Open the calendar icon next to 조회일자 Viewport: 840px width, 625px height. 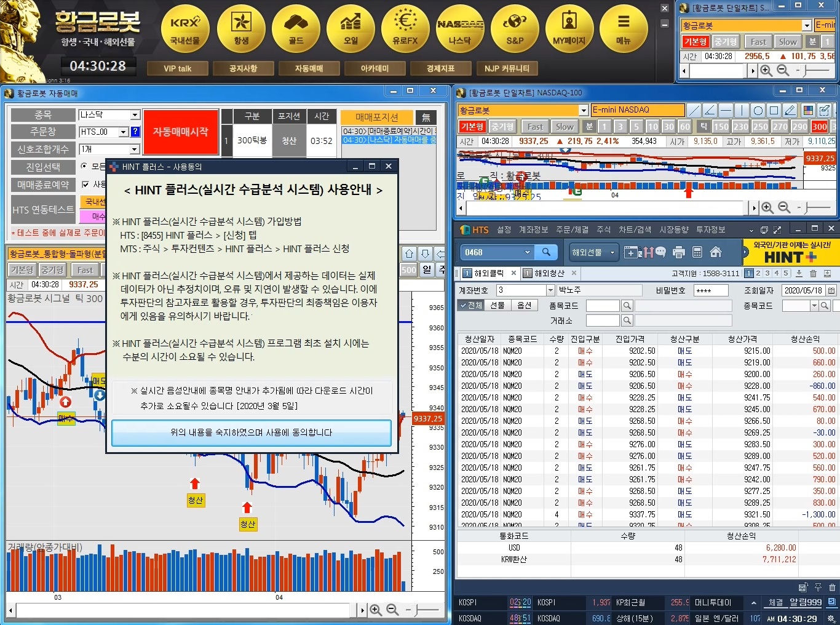tap(831, 290)
